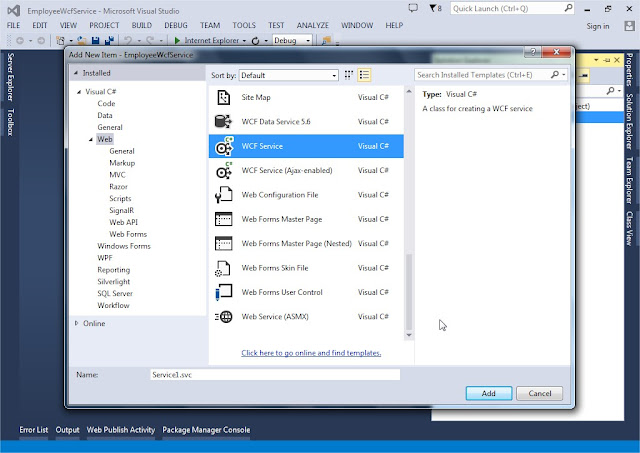The image size is (640, 453).
Task: Click the Navigate Forward toolbar icon
Action: tap(41, 40)
